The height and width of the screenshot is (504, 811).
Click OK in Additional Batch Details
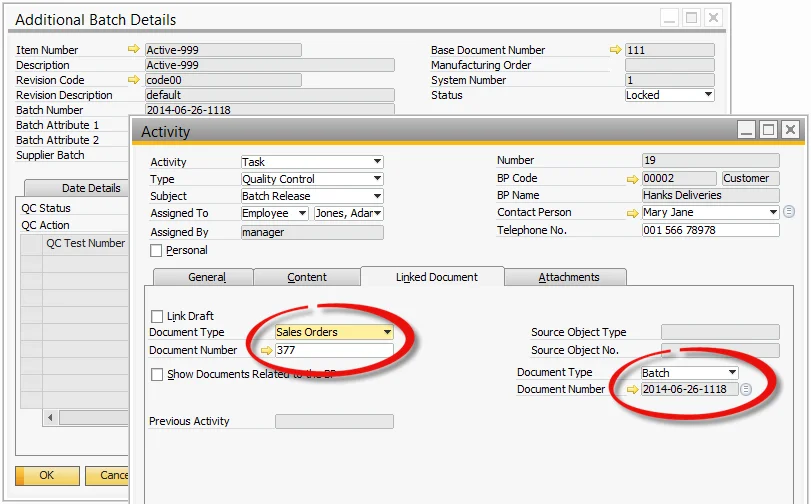click(47, 476)
